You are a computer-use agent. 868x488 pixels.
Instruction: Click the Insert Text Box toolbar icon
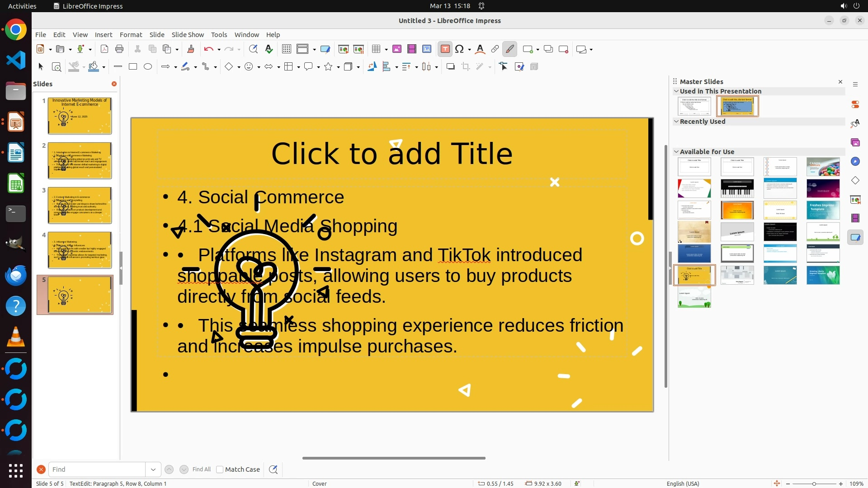445,49
